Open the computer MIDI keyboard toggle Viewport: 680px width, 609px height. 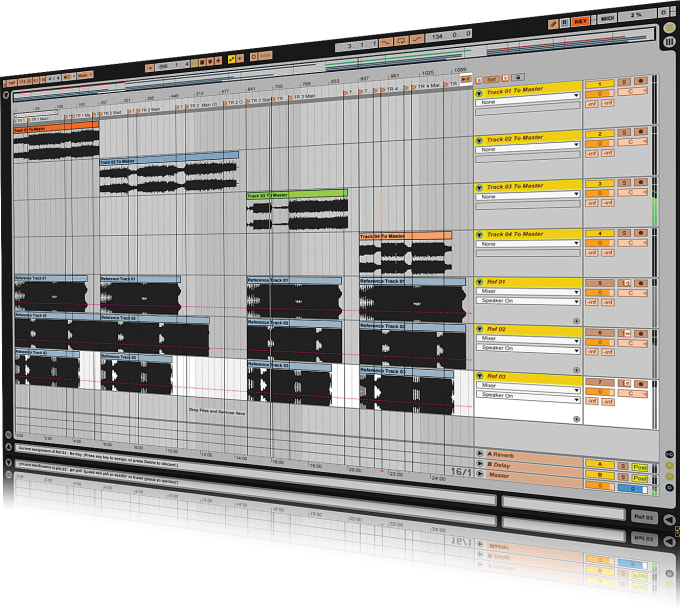point(564,23)
